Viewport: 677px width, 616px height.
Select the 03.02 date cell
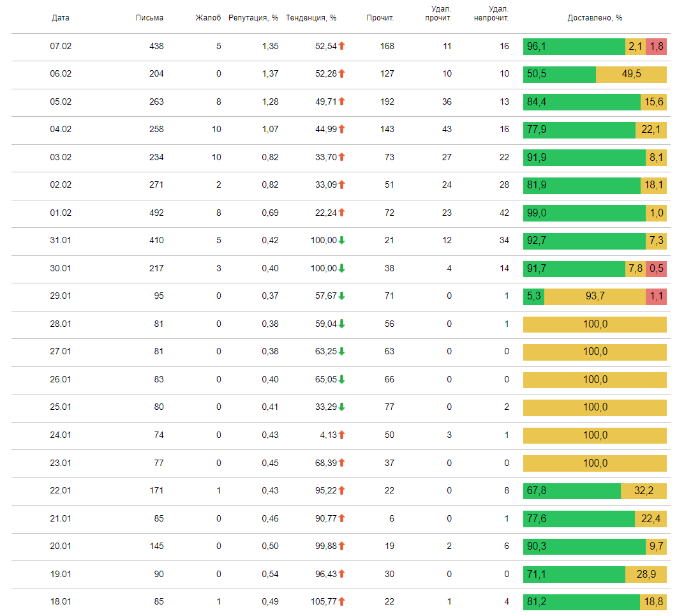[x=61, y=157]
